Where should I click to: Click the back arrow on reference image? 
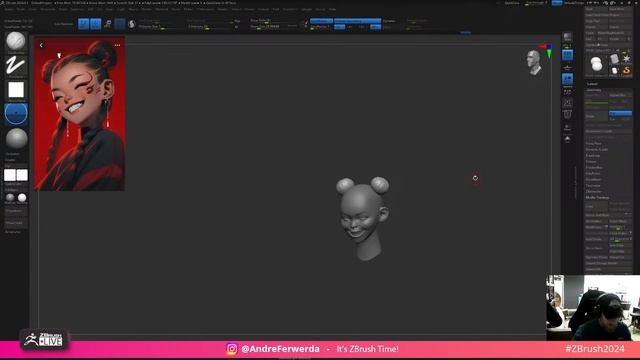click(x=41, y=45)
